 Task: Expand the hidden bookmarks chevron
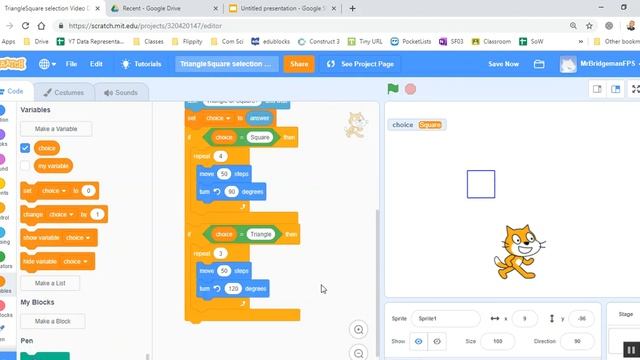(580, 42)
